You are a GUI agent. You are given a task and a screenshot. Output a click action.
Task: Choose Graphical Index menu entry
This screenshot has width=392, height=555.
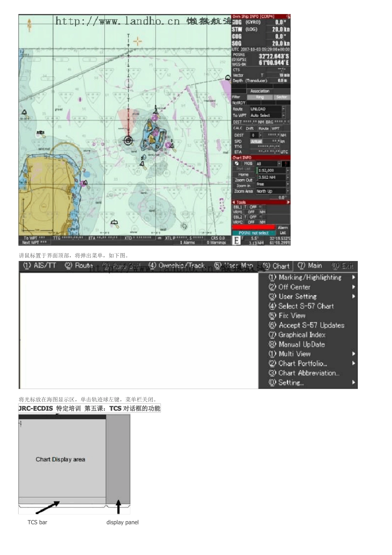[297, 335]
